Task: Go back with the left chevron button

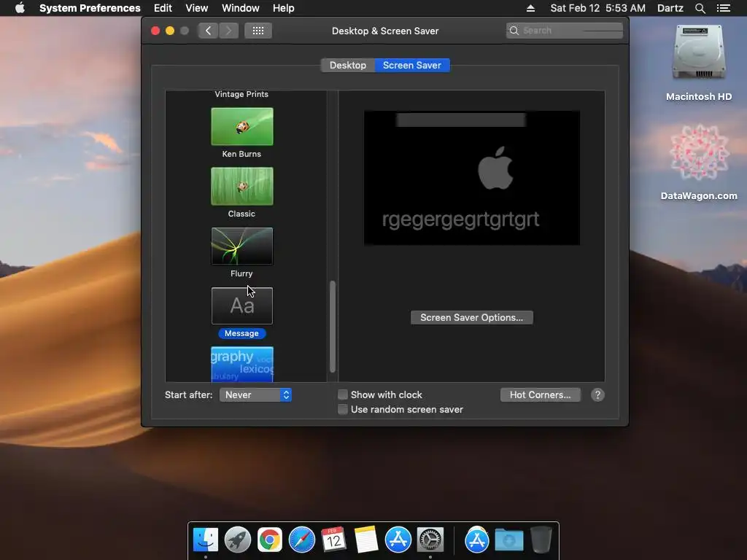Action: coord(208,31)
